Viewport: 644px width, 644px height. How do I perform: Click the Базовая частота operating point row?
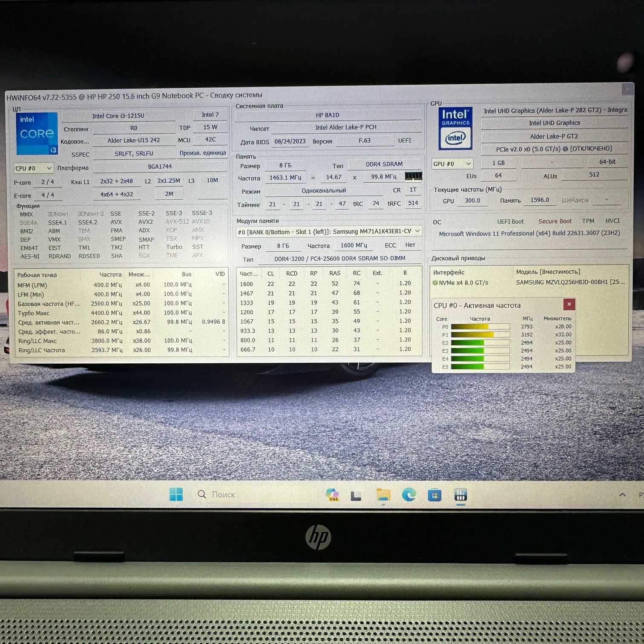point(122,303)
